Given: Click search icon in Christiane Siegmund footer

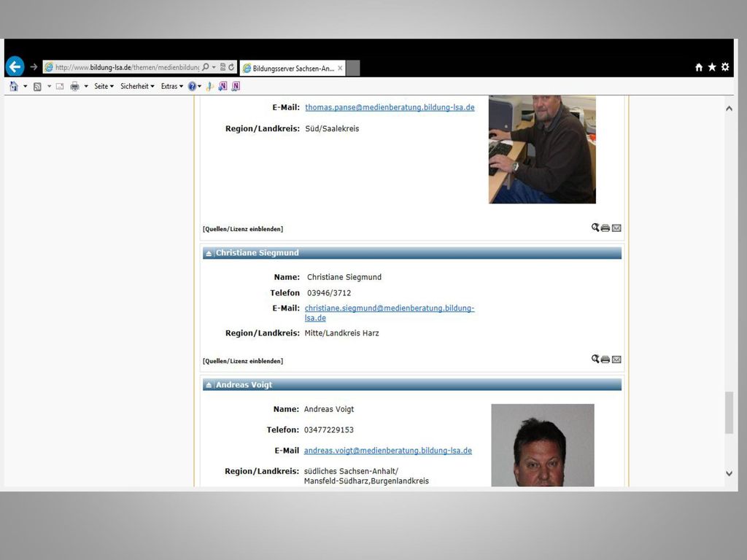Looking at the screenshot, I should 595,359.
